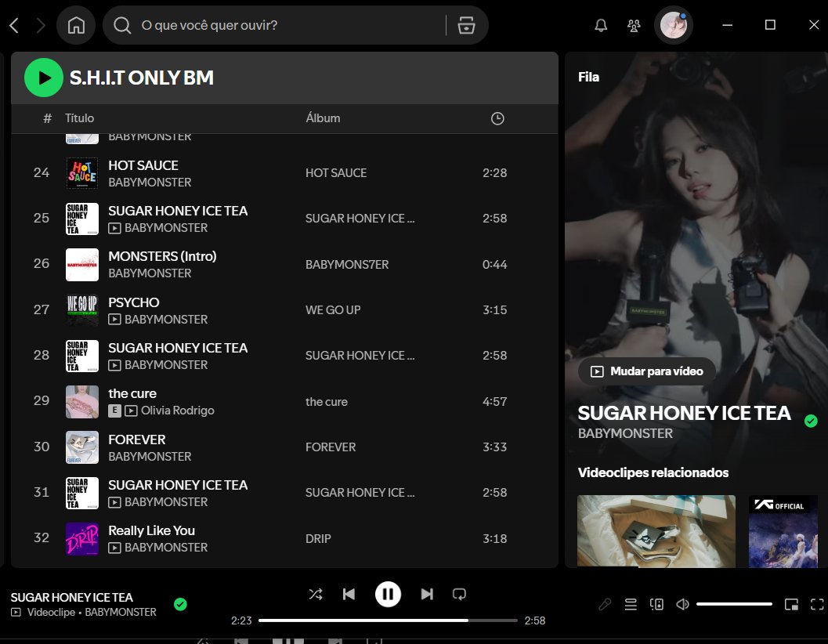Sort by Álbum column header
The image size is (828, 644).
coord(323,118)
